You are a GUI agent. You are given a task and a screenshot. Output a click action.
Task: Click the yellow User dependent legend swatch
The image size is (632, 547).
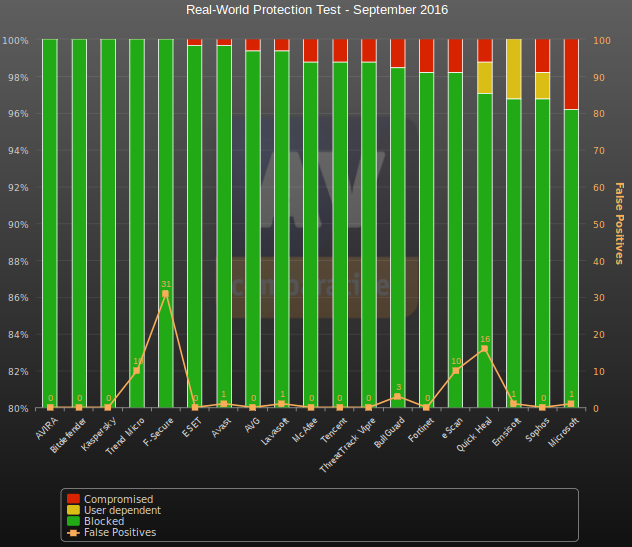click(73, 510)
